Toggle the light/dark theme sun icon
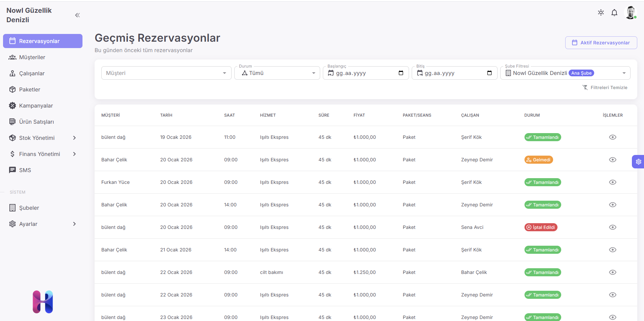The image size is (644, 321). [x=601, y=13]
